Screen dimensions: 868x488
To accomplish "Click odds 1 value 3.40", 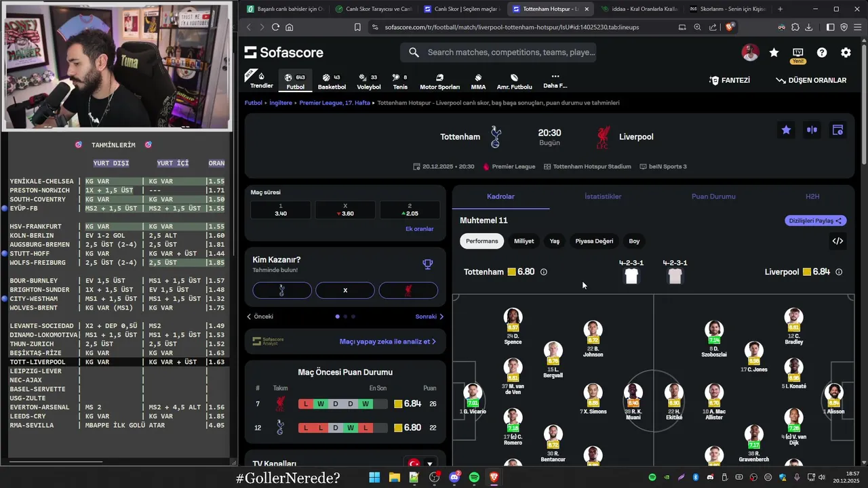I will 280,210.
